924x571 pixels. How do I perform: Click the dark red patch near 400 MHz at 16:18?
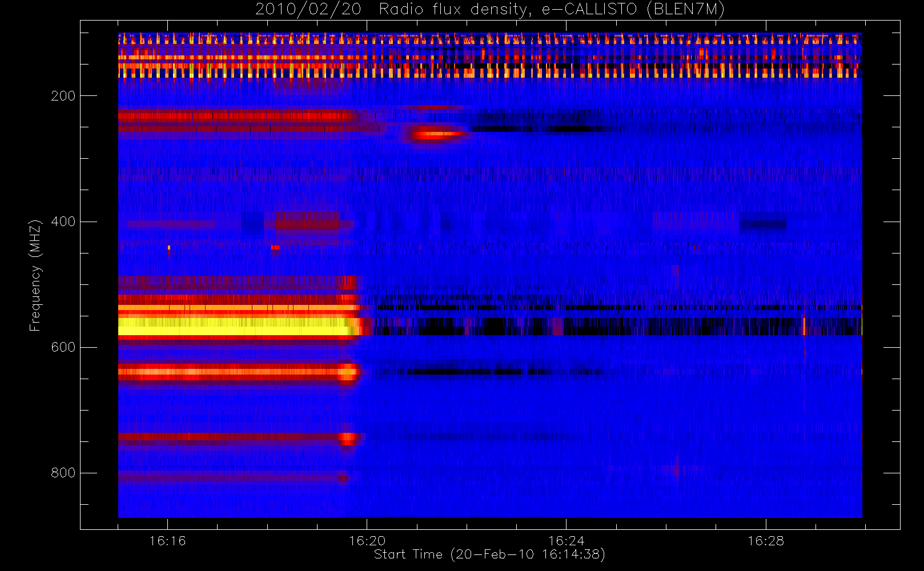(308, 223)
